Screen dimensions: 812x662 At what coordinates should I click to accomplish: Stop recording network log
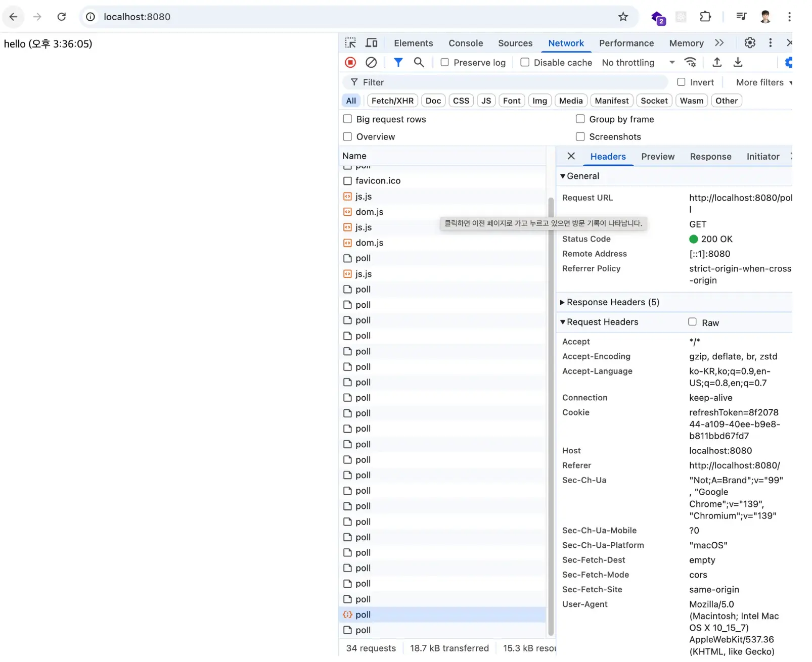pyautogui.click(x=350, y=62)
